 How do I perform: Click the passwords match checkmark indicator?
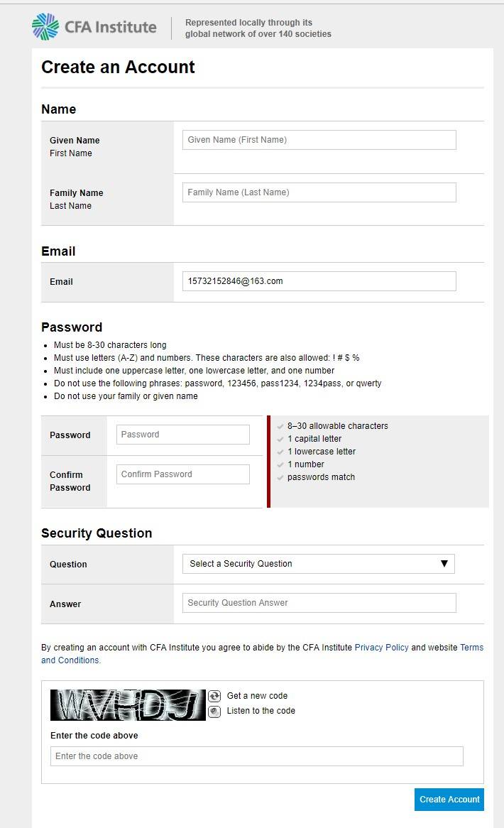280,477
